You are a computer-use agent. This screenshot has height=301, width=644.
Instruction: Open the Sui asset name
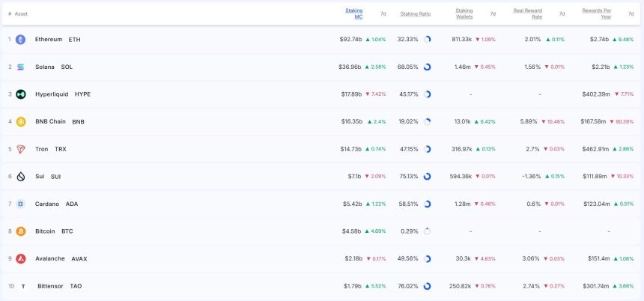coord(40,177)
